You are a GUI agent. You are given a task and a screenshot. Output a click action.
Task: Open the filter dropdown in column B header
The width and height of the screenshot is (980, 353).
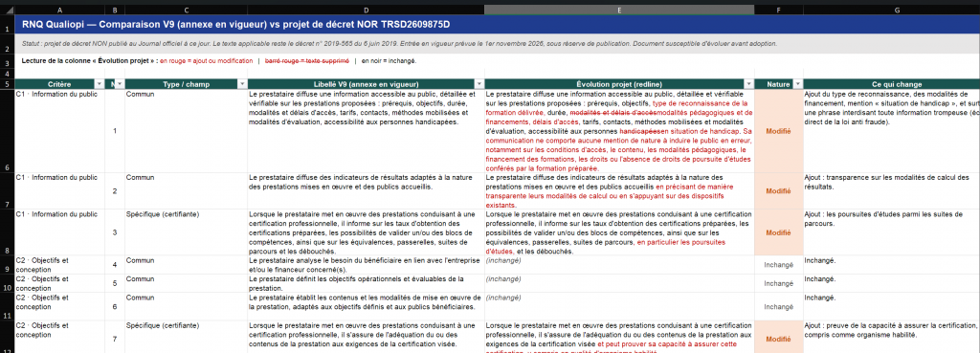(120, 84)
